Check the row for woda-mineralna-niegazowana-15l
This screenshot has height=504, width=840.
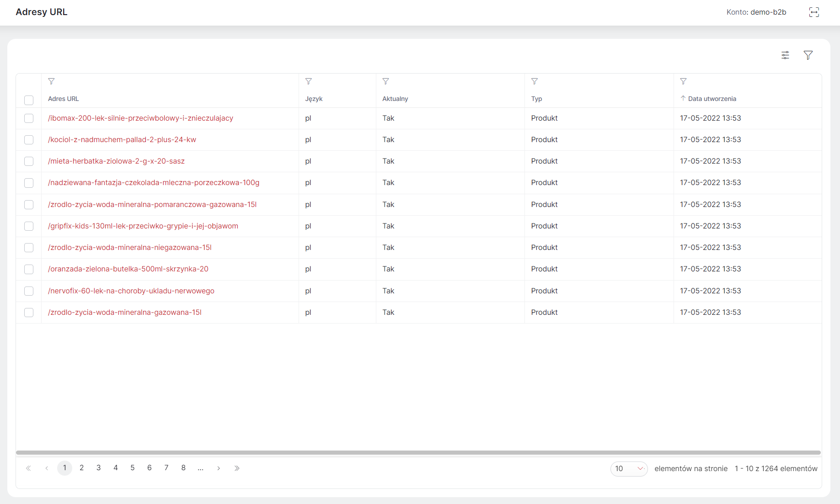click(x=29, y=248)
